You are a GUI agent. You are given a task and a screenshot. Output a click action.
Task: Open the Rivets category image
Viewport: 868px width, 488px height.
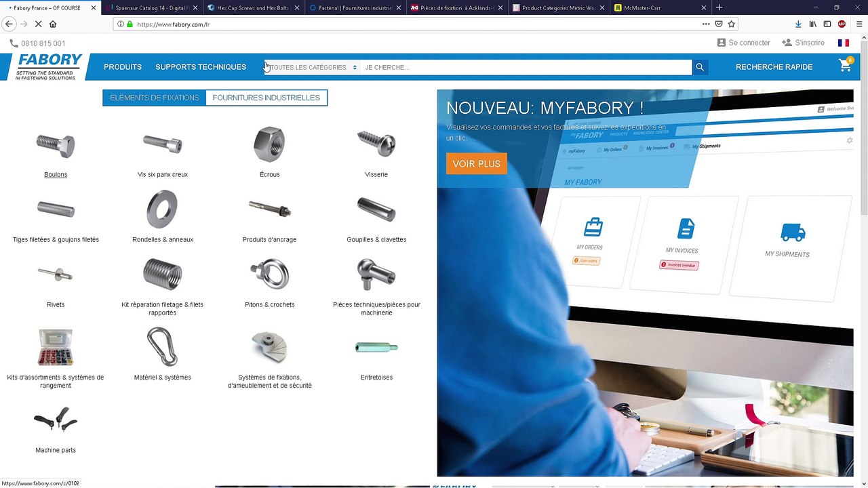coord(56,274)
